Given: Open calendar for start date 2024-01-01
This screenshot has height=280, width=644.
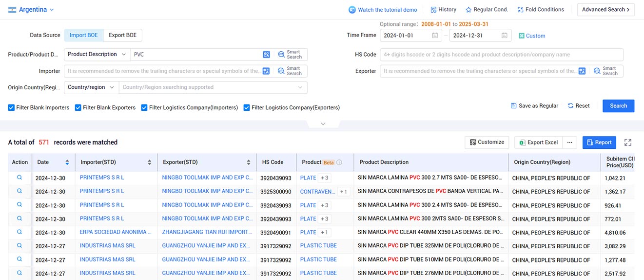Looking at the screenshot, I should pyautogui.click(x=435, y=36).
